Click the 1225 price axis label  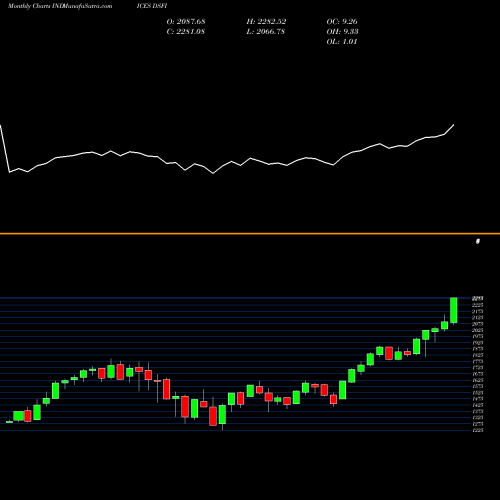tap(478, 430)
